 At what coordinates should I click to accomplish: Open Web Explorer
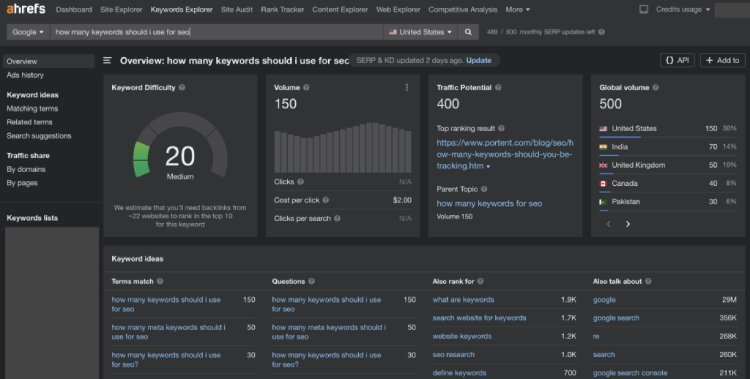(x=398, y=10)
